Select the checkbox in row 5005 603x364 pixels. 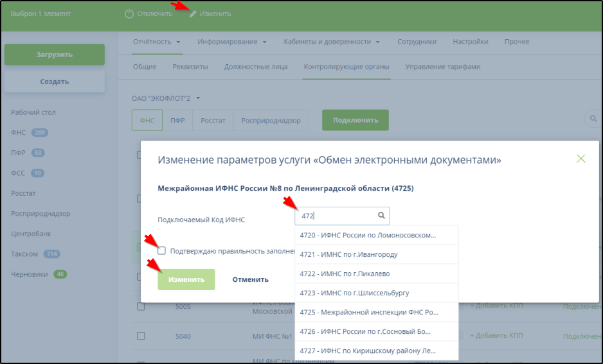(141, 307)
